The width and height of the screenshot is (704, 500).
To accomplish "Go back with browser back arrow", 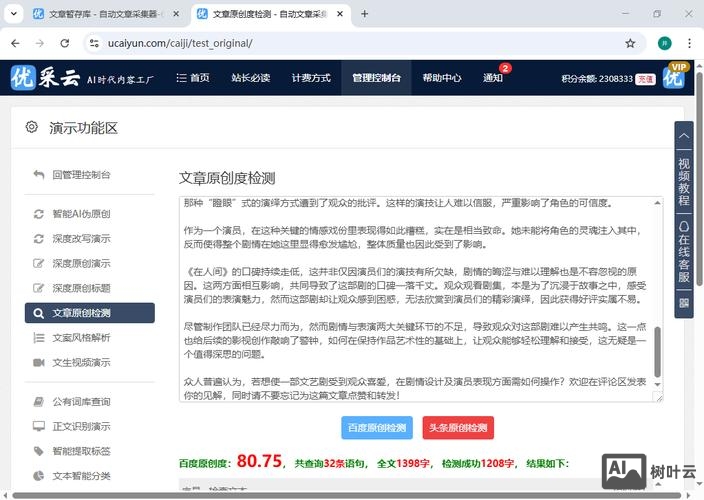I will (x=16, y=43).
